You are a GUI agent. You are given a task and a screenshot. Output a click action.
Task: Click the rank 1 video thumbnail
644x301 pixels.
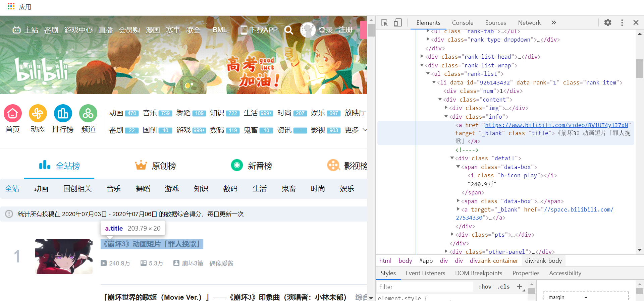tap(64, 256)
